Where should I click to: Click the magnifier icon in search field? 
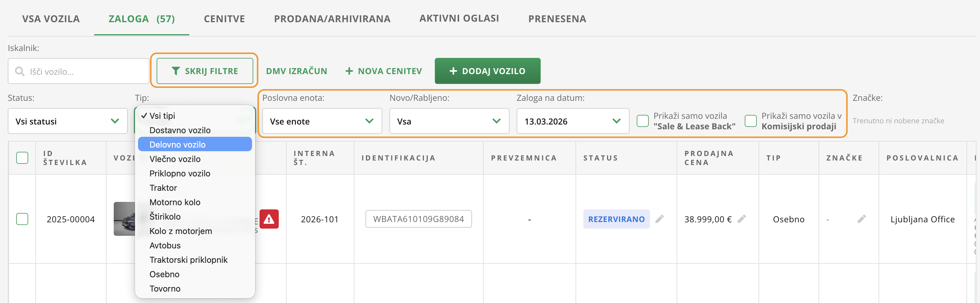point(20,71)
